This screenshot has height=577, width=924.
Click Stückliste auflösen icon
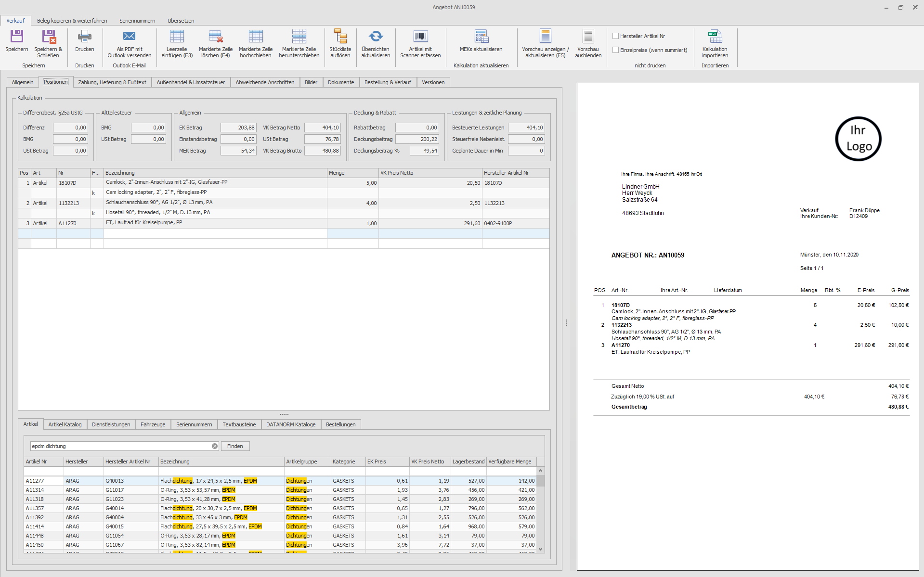[340, 37]
